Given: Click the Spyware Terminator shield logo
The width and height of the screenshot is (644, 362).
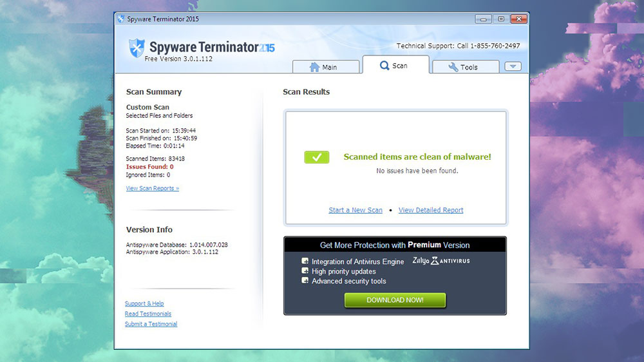Looking at the screenshot, I should 137,48.
